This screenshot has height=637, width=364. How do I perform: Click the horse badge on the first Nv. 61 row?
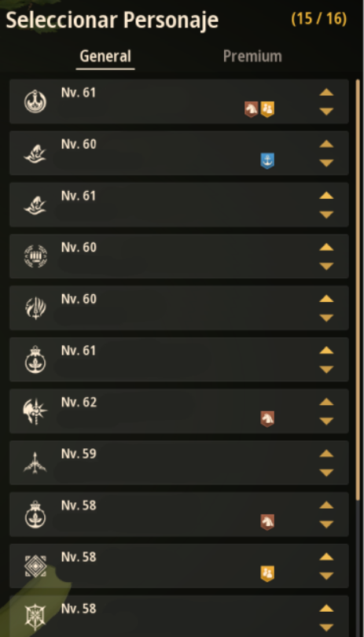(x=252, y=109)
